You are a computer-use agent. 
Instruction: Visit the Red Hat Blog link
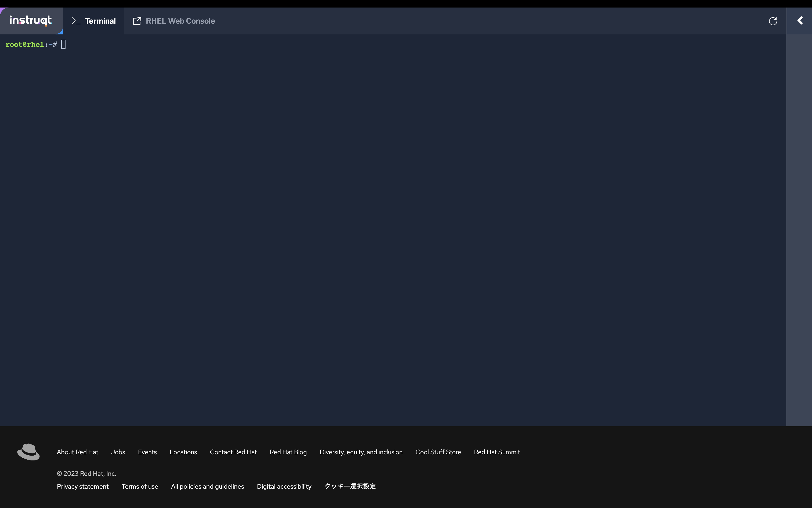288,452
